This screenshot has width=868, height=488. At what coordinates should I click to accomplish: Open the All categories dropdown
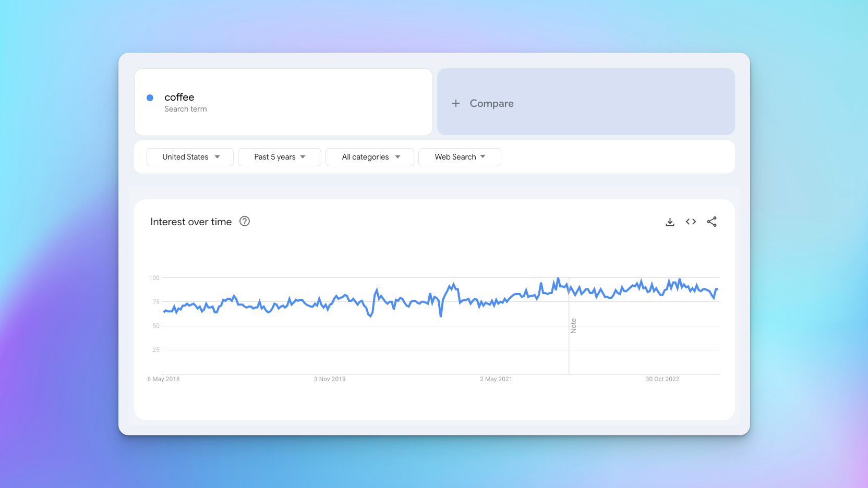[x=369, y=157]
